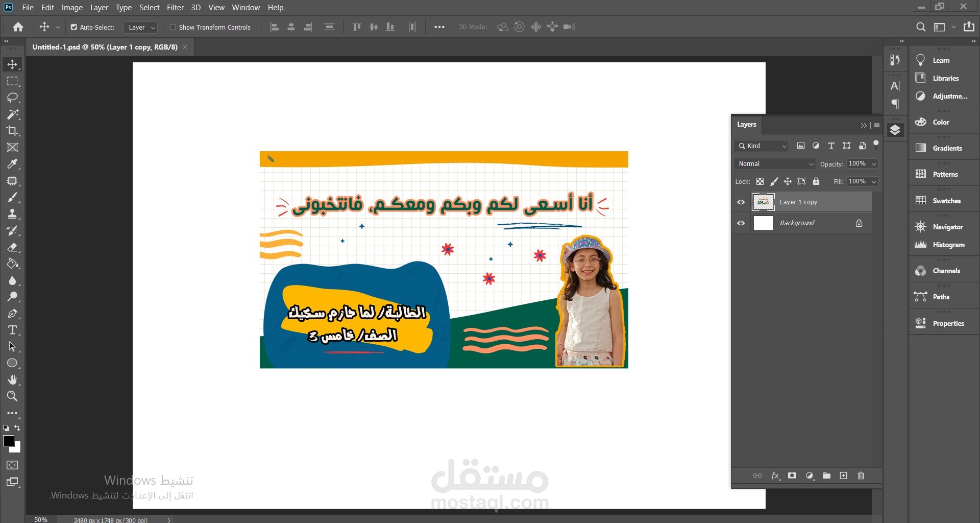The width and height of the screenshot is (980, 523).
Task: Open the Search icon at top right
Action: [921, 27]
